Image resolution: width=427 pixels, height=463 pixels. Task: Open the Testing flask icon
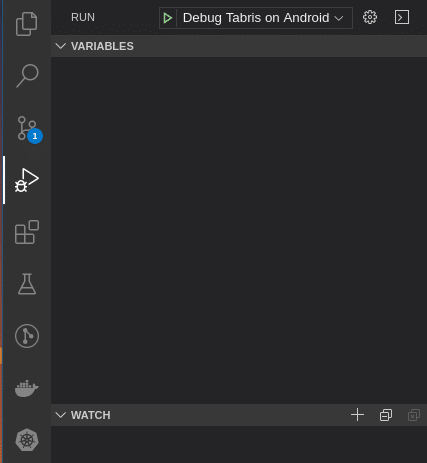click(x=27, y=284)
